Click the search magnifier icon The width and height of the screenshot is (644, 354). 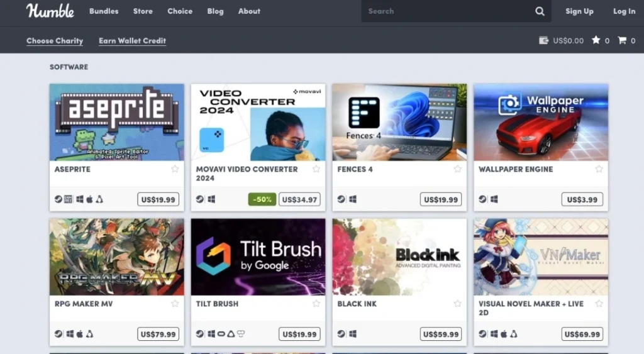540,11
